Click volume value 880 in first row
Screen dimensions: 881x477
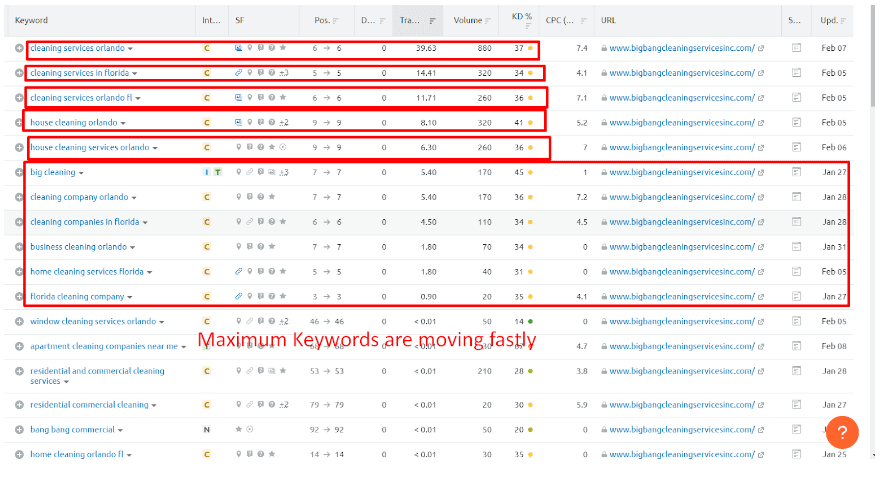click(484, 48)
